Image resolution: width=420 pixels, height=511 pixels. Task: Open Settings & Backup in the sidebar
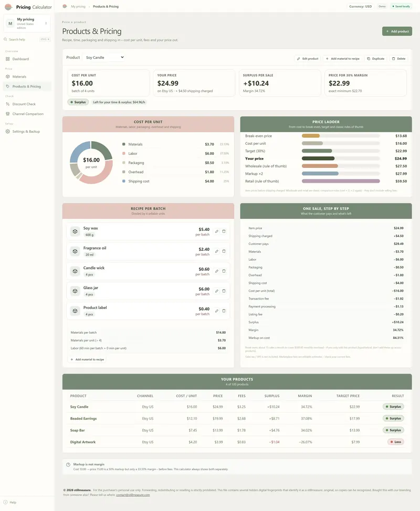click(x=27, y=131)
